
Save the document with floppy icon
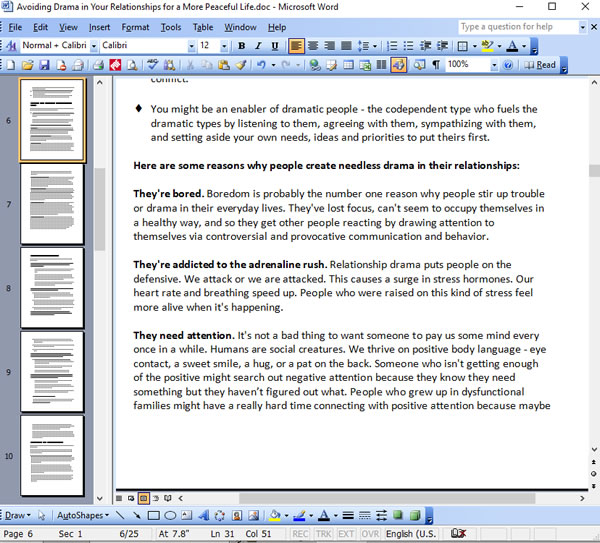click(x=44, y=65)
